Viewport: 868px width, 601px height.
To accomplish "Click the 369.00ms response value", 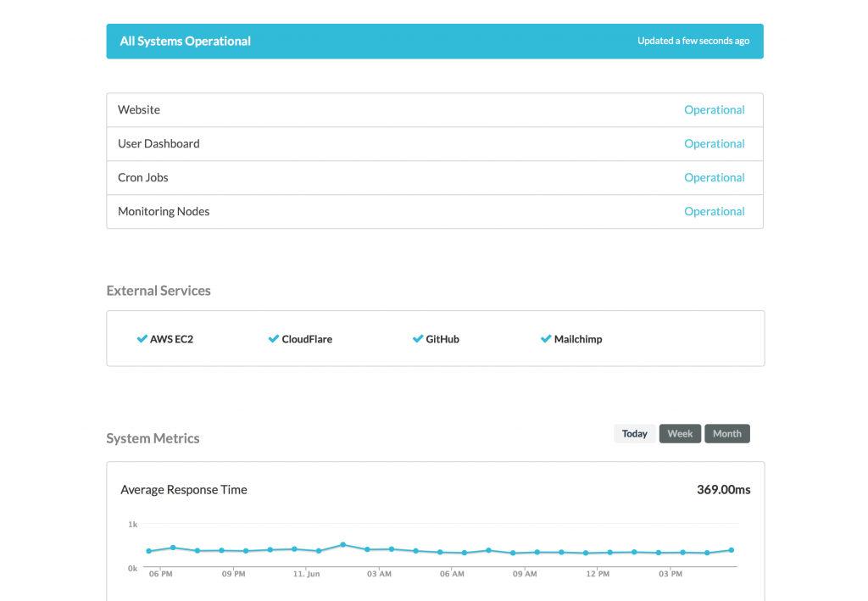I will point(724,489).
